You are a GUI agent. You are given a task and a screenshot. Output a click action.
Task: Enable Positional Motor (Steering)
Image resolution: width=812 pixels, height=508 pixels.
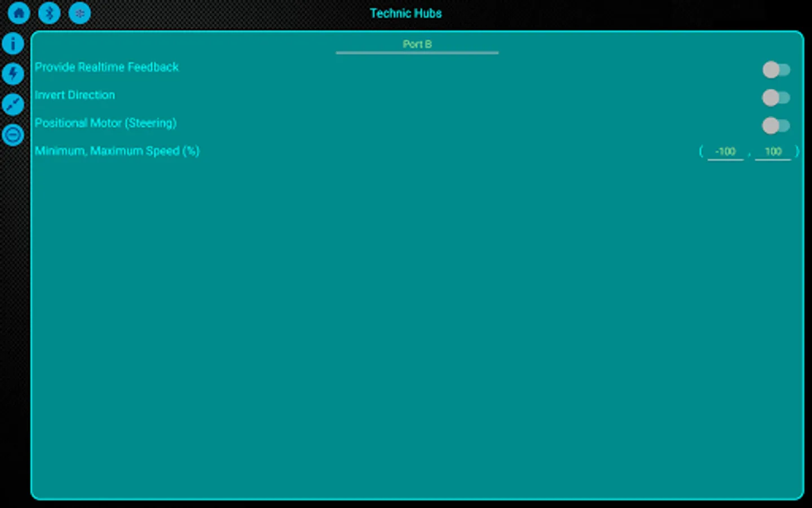click(777, 125)
